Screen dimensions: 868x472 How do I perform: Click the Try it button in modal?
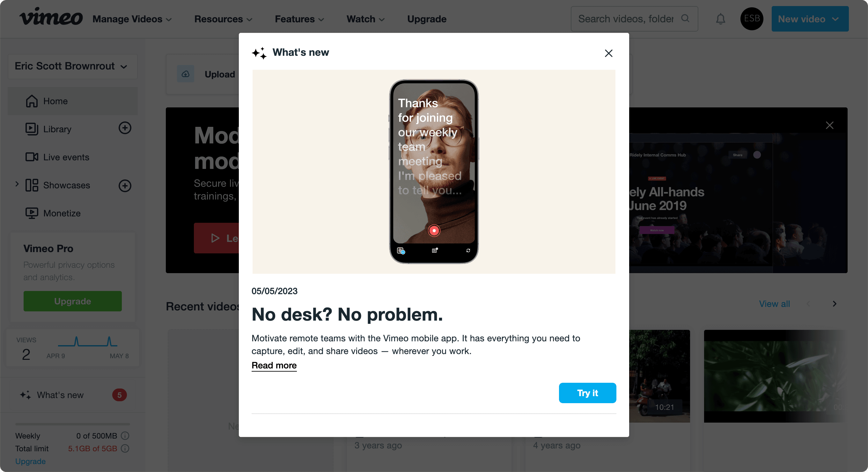pos(587,392)
